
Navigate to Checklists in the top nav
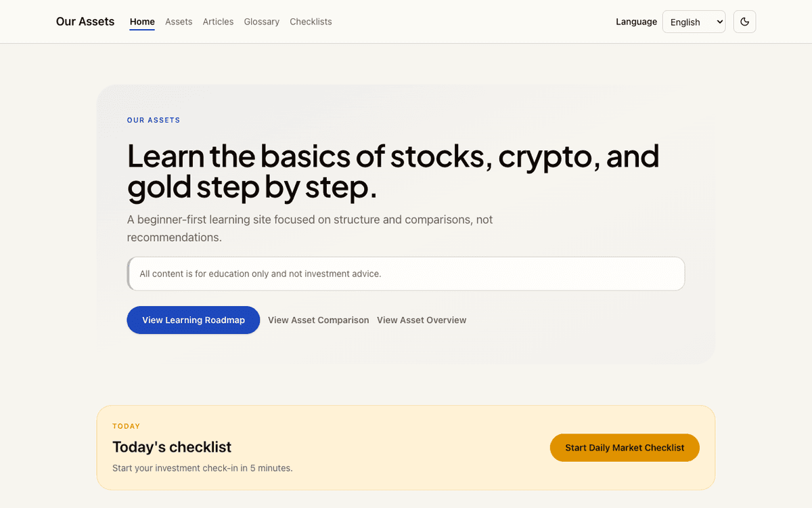pos(311,22)
